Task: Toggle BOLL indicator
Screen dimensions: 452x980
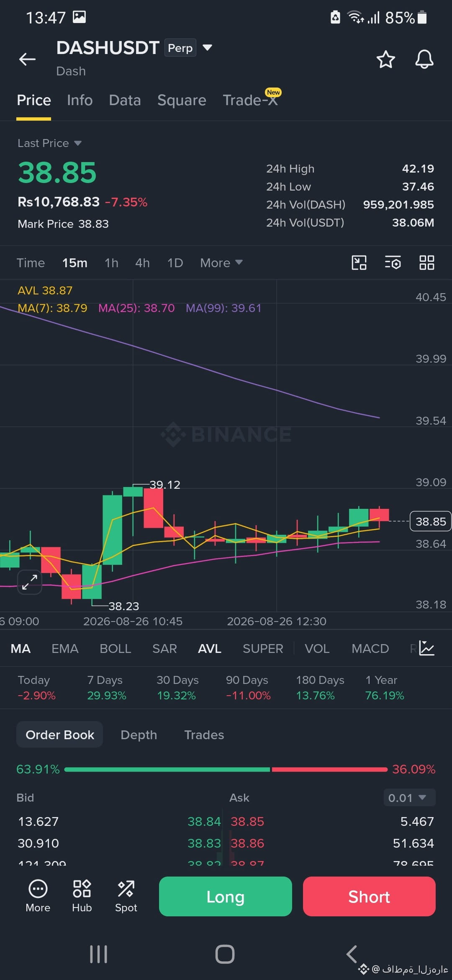Action: point(116,648)
